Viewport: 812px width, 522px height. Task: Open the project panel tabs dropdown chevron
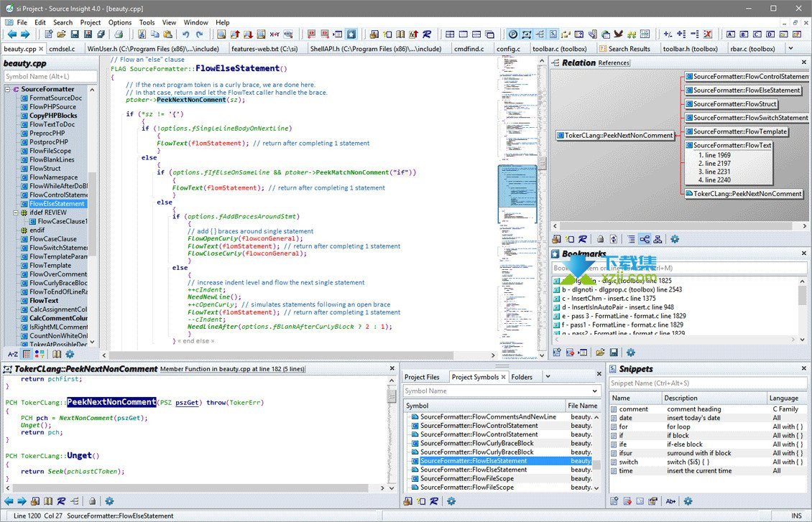pos(548,377)
